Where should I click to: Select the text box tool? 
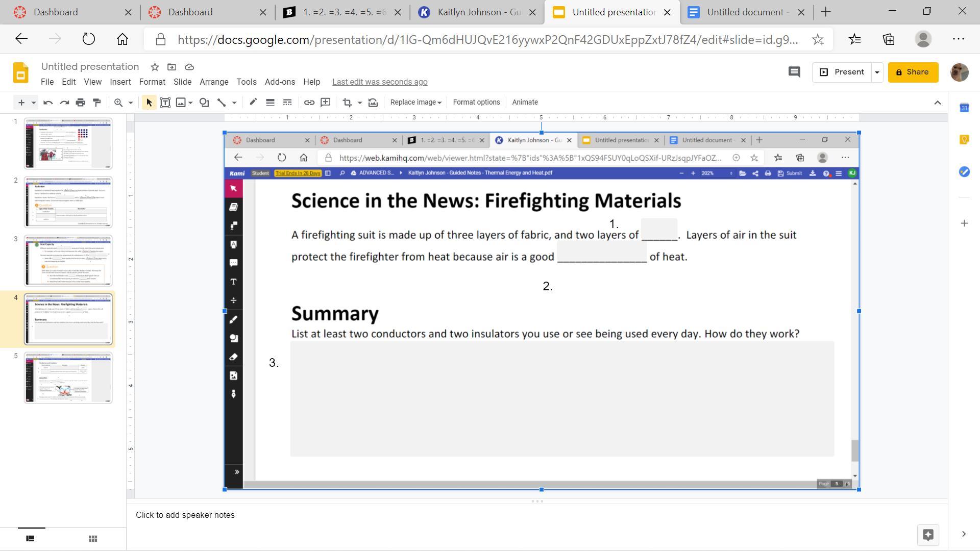[x=165, y=103]
